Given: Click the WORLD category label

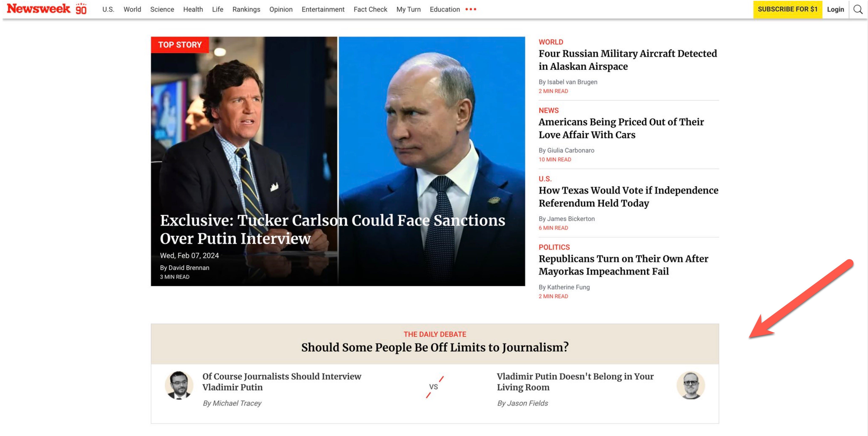Looking at the screenshot, I should click(551, 42).
